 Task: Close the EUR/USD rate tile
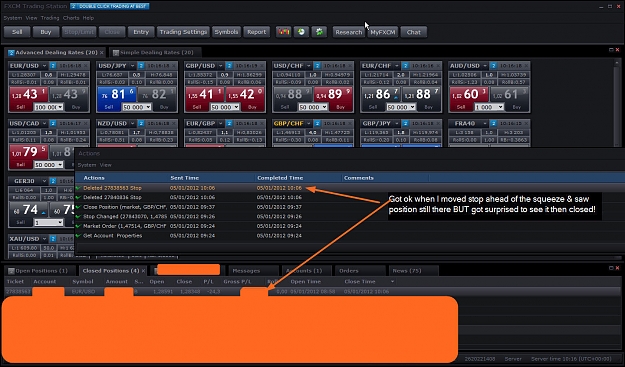tap(86, 66)
